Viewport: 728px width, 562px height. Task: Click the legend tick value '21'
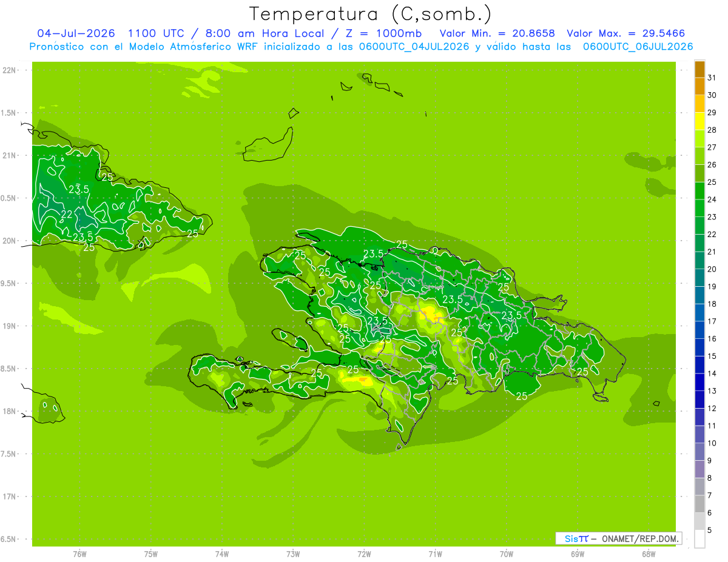(712, 252)
